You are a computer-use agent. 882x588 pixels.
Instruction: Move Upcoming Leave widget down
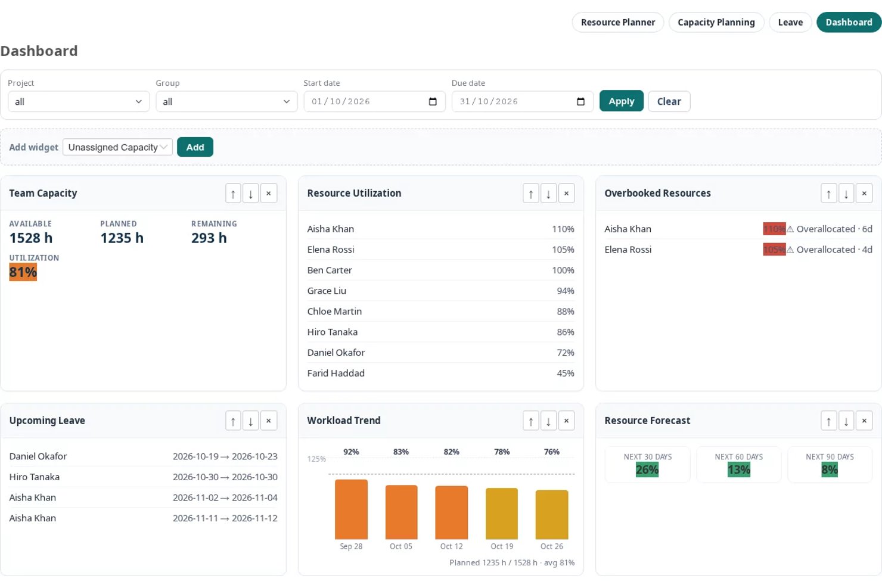(251, 421)
